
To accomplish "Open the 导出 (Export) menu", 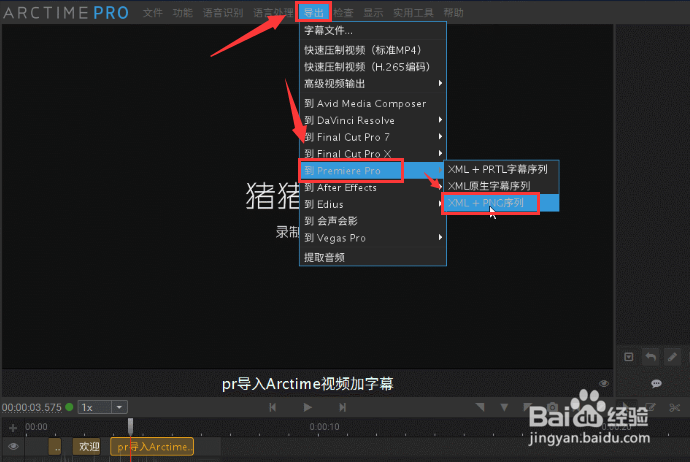I will [x=313, y=12].
